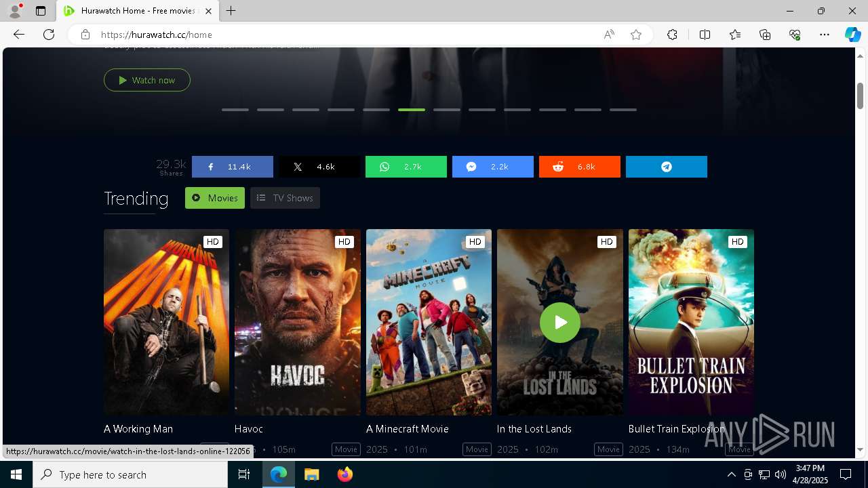The image size is (868, 488).
Task: Open a new tab with plus
Action: [x=231, y=11]
